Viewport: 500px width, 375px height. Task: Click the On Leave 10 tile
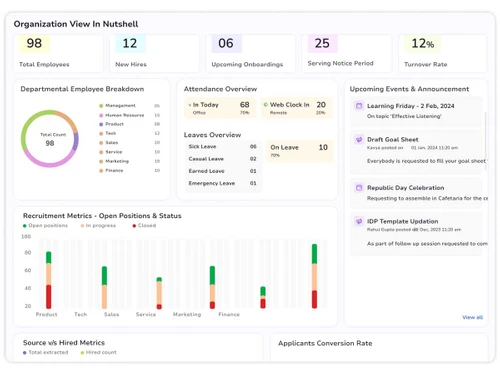coord(299,151)
